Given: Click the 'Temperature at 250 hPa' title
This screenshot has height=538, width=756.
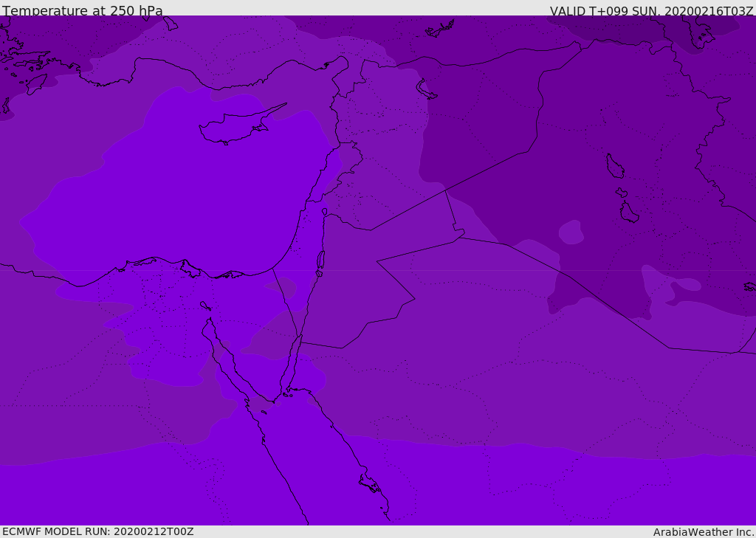Looking at the screenshot, I should point(83,11).
